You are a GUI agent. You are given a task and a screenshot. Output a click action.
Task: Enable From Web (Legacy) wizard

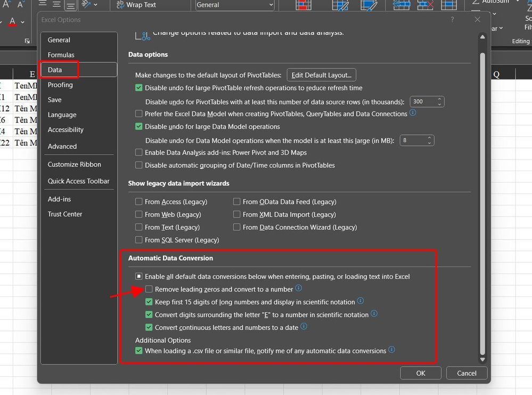point(139,215)
